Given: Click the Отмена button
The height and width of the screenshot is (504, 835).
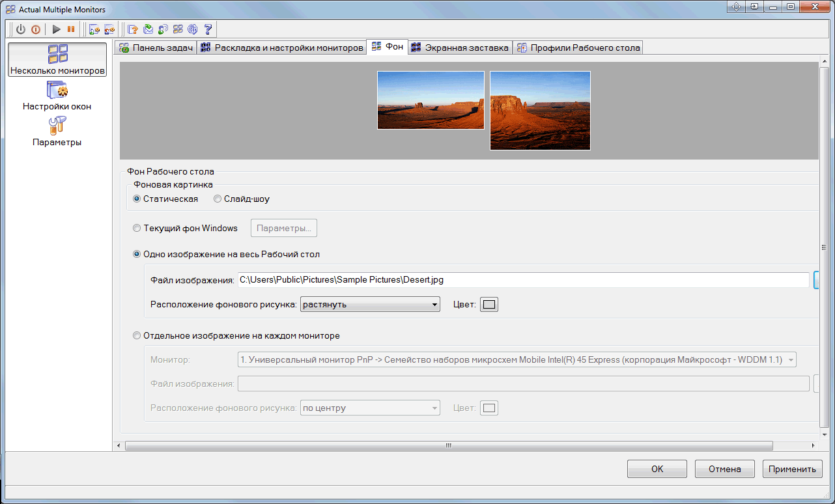Looking at the screenshot, I should pos(725,469).
